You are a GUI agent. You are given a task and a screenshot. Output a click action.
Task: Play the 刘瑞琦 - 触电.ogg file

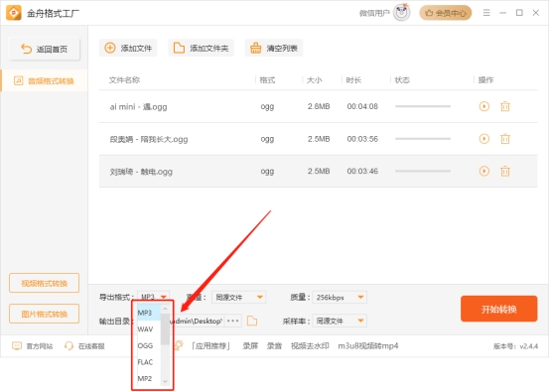484,171
